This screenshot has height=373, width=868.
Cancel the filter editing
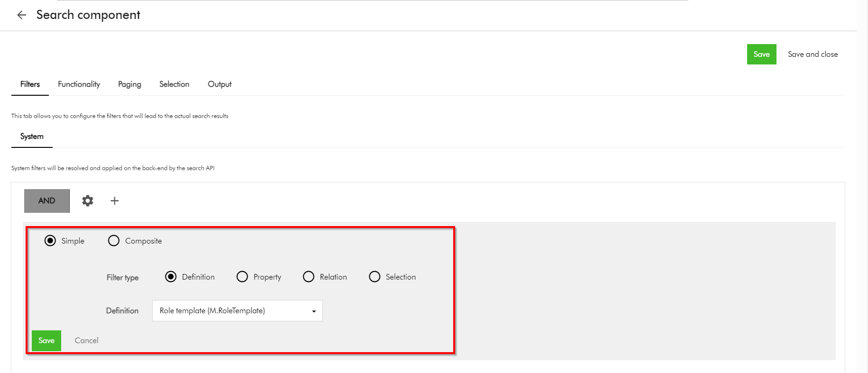[x=87, y=341]
